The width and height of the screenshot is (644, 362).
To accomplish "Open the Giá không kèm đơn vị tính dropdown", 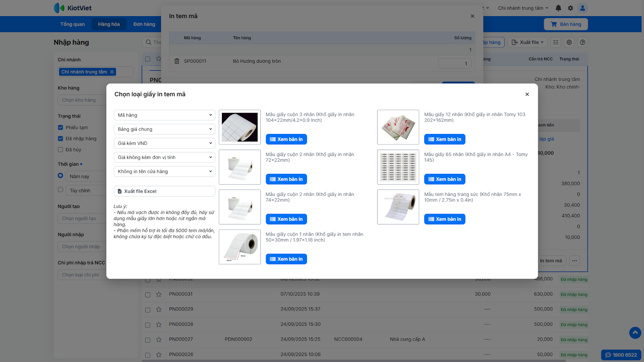I will (164, 157).
